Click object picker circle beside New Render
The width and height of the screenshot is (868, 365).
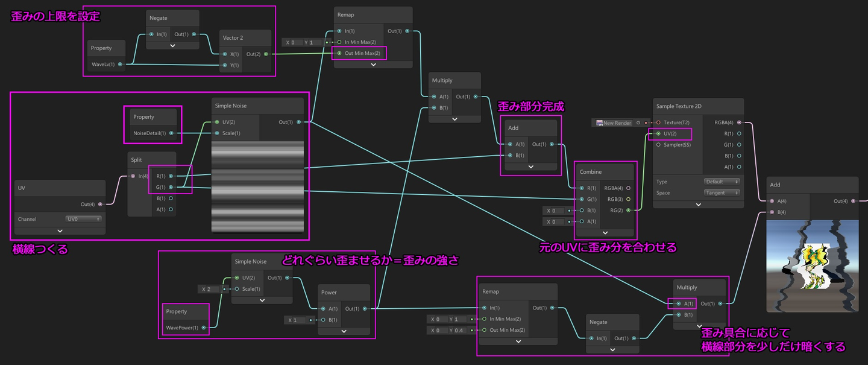tap(638, 122)
